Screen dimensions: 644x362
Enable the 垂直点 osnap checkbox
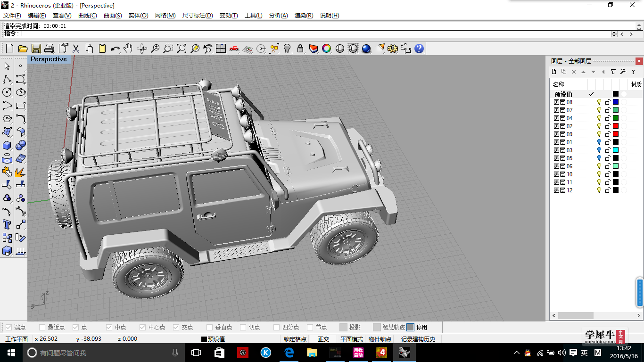(210, 327)
